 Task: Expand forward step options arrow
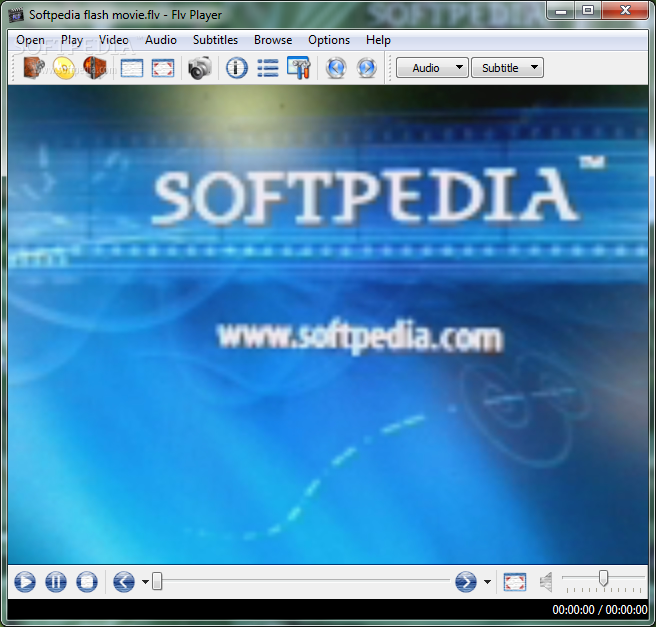coord(487,582)
